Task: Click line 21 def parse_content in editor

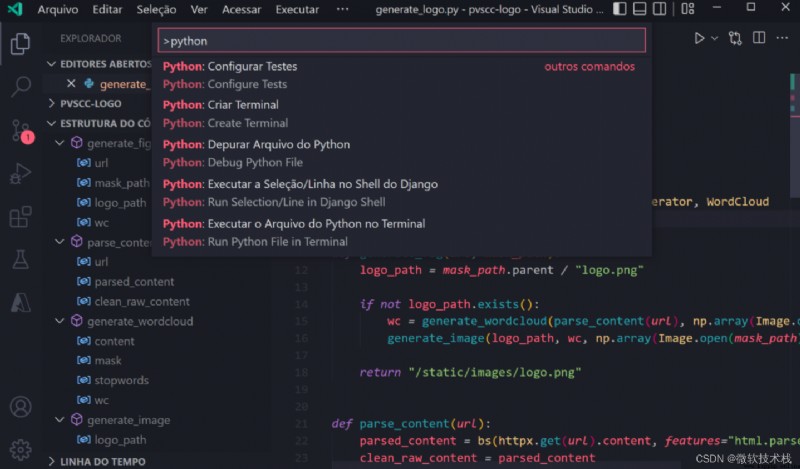Action: coord(411,424)
